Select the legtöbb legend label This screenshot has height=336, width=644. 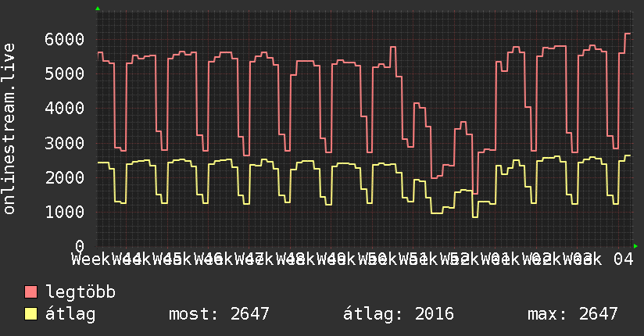point(80,292)
